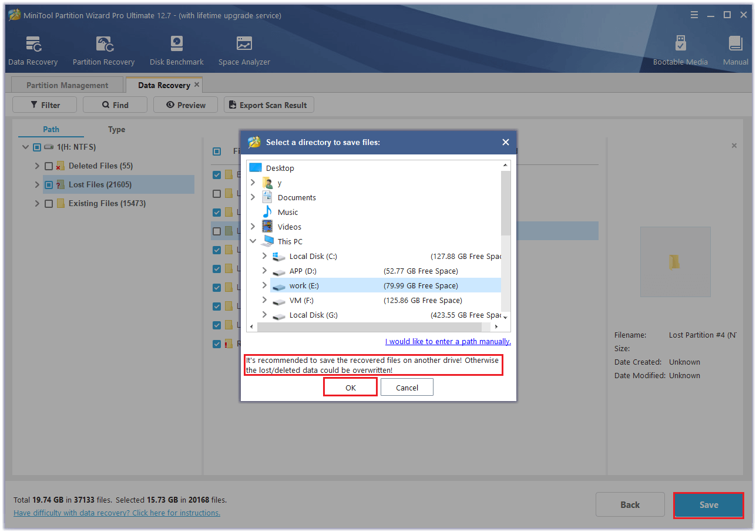This screenshot has width=756, height=532.
Task: Click the Filter button
Action: (45, 105)
